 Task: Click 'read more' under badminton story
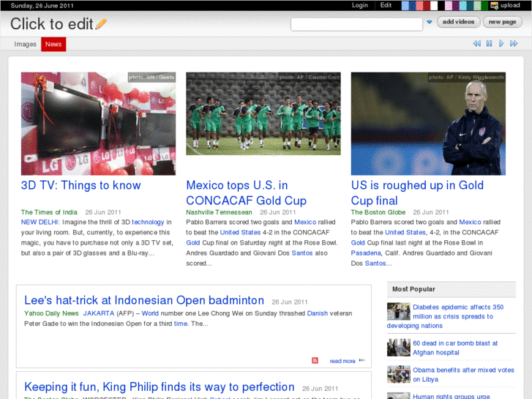click(x=342, y=361)
